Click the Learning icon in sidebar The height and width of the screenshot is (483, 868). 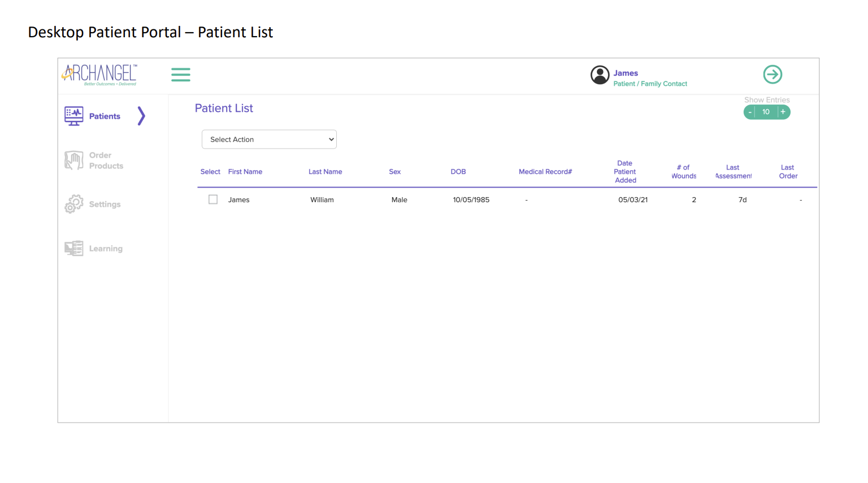point(74,249)
